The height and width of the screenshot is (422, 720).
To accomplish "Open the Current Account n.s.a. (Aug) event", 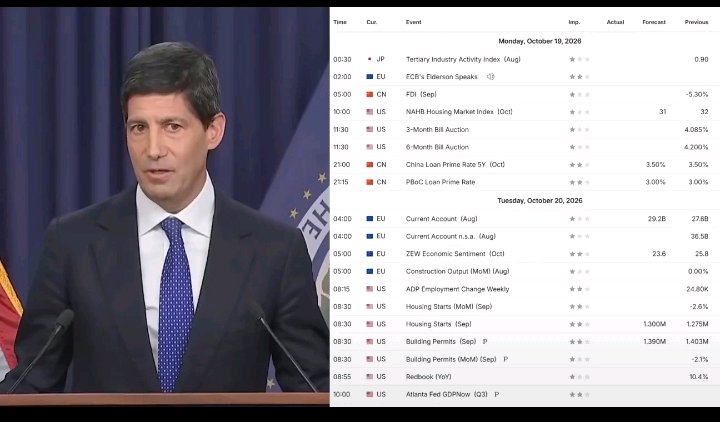I will (450, 236).
